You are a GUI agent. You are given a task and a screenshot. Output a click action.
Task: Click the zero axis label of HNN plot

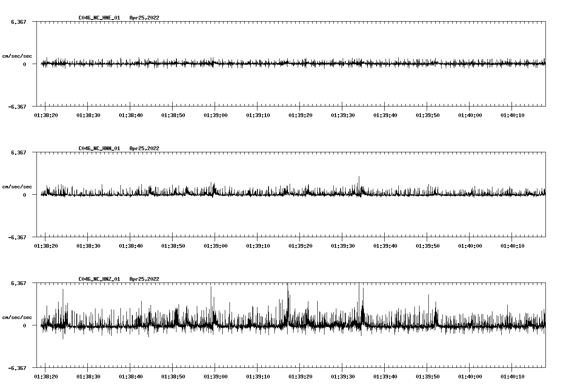[x=25, y=195]
